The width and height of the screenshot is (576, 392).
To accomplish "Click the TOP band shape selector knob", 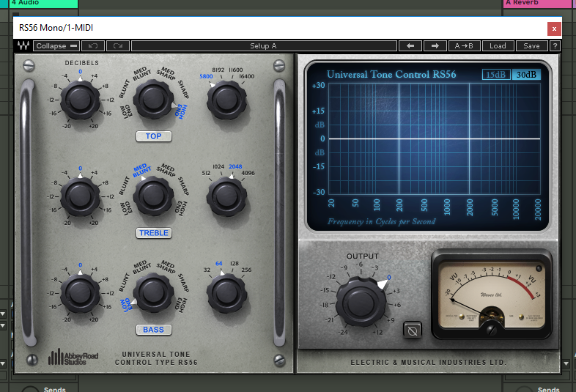I will [153, 99].
